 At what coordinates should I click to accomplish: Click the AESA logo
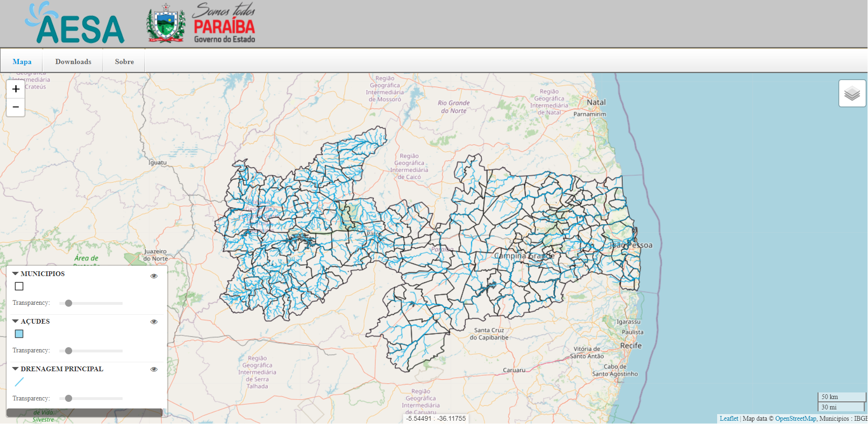pos(74,23)
